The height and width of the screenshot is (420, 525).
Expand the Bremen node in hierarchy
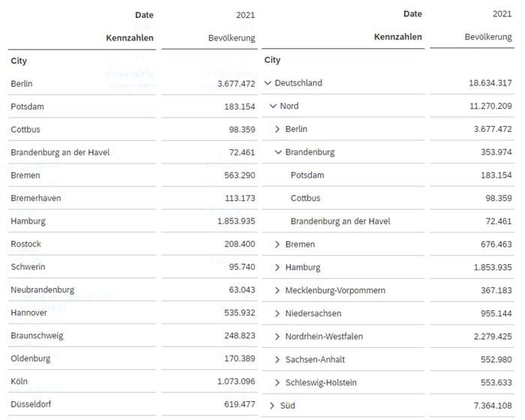277,244
